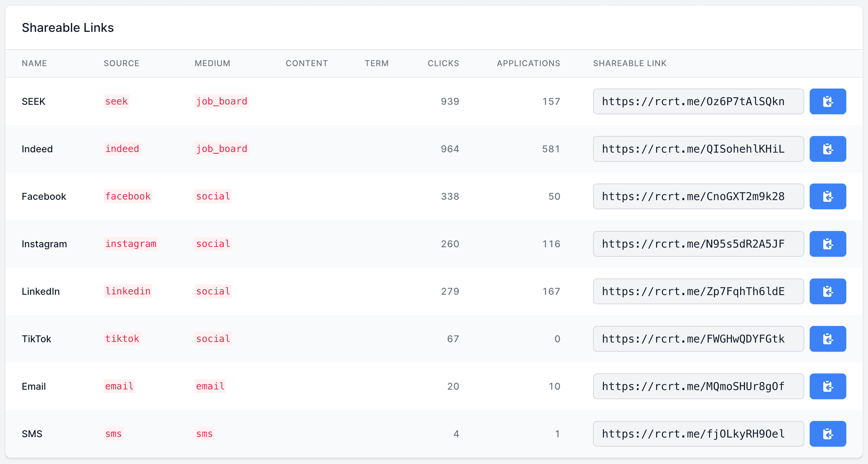
Task: Select the LinkedIn link URL field
Action: coord(698,291)
